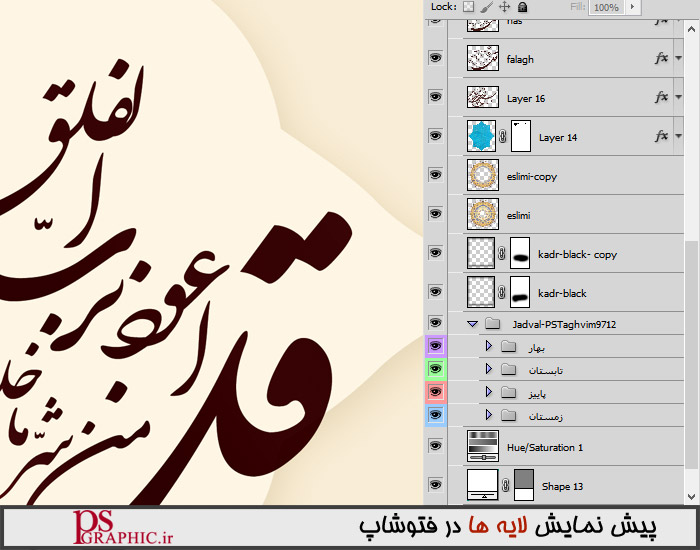Click the lock image pixels brush icon
The width and height of the screenshot is (700, 550).
pos(486,7)
